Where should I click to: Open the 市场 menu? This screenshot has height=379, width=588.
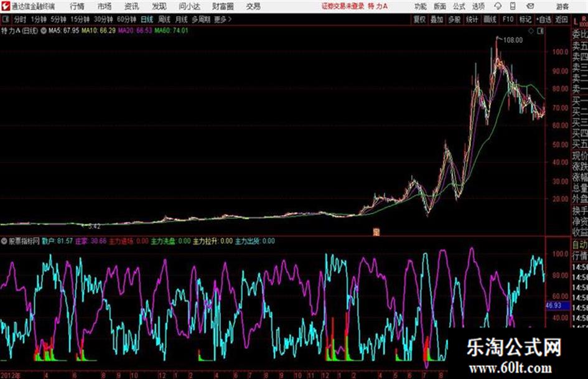point(105,6)
